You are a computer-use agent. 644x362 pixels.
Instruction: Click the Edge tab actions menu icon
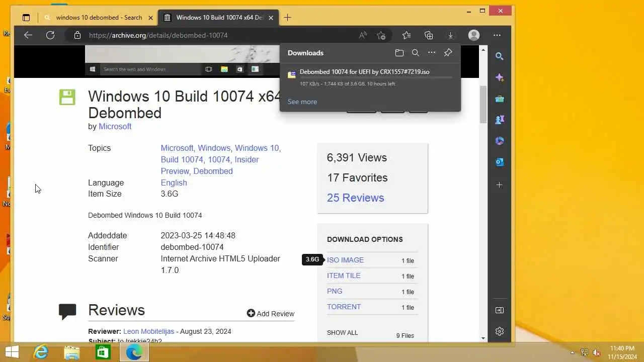pos(26,18)
